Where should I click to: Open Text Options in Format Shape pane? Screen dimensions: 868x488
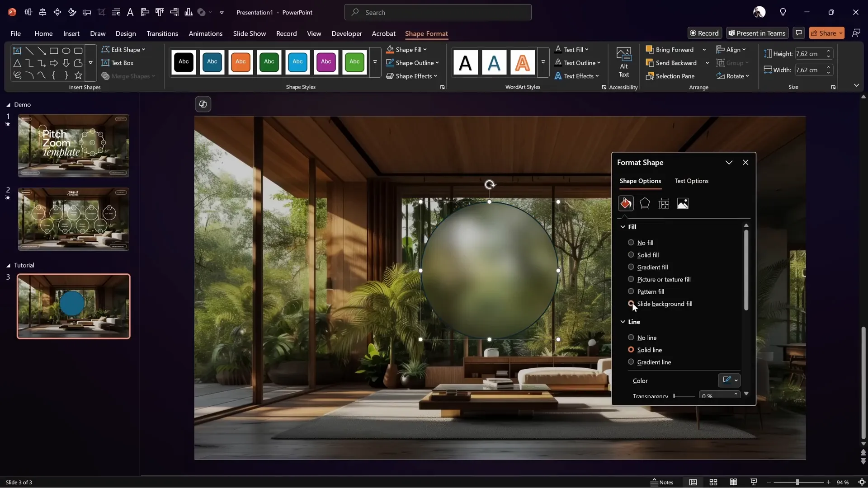[x=692, y=181]
